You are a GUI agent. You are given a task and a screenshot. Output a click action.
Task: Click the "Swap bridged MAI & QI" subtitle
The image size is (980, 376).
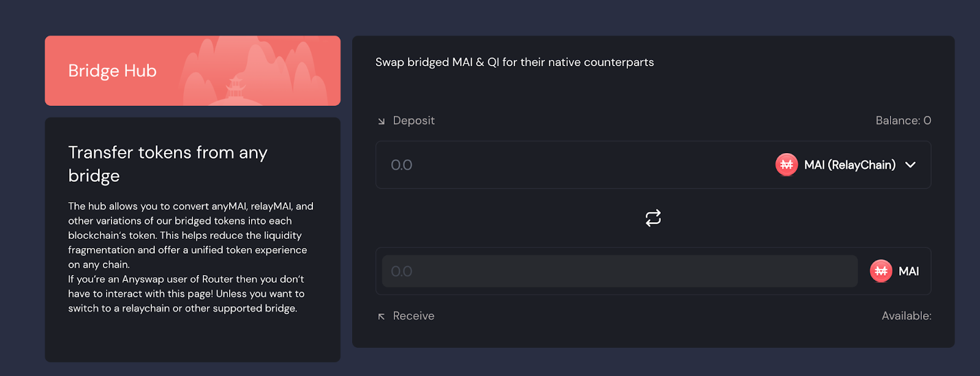pyautogui.click(x=514, y=62)
